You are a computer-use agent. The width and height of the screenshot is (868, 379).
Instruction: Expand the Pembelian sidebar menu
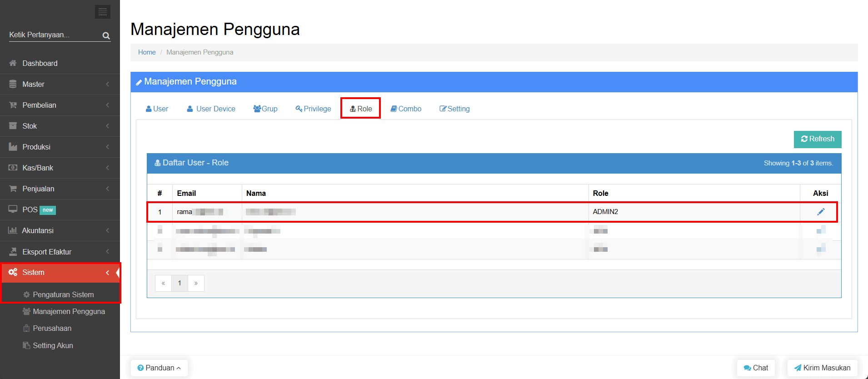pyautogui.click(x=40, y=105)
